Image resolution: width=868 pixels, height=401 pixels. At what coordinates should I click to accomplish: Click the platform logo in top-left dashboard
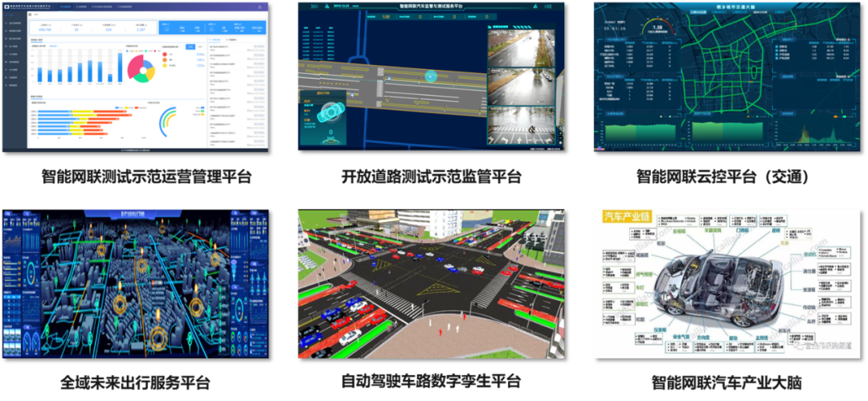click(x=6, y=6)
